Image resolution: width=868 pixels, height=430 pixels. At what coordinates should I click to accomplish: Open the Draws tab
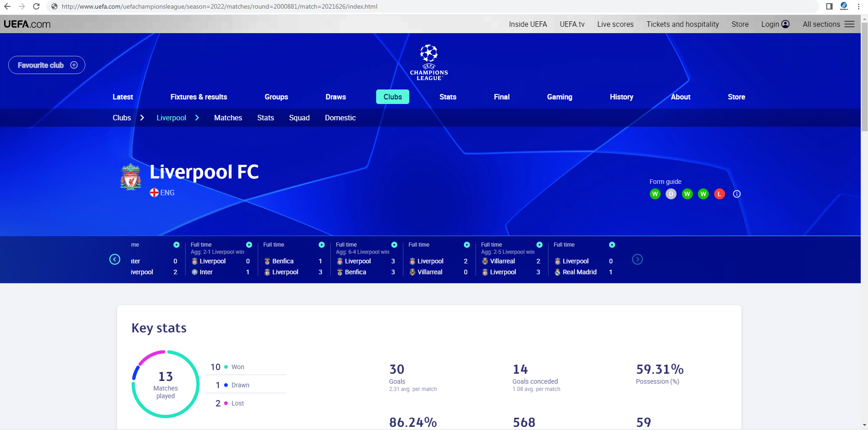click(336, 97)
